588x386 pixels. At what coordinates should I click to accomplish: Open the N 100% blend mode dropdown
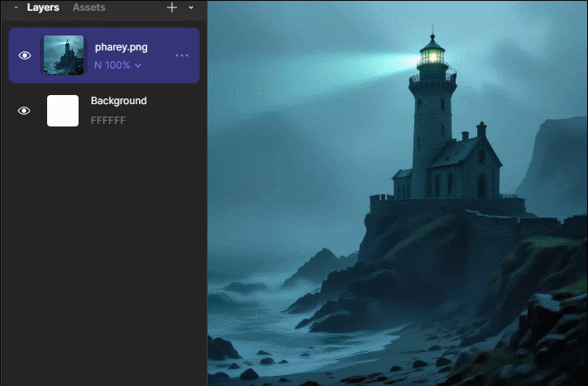[x=117, y=65]
